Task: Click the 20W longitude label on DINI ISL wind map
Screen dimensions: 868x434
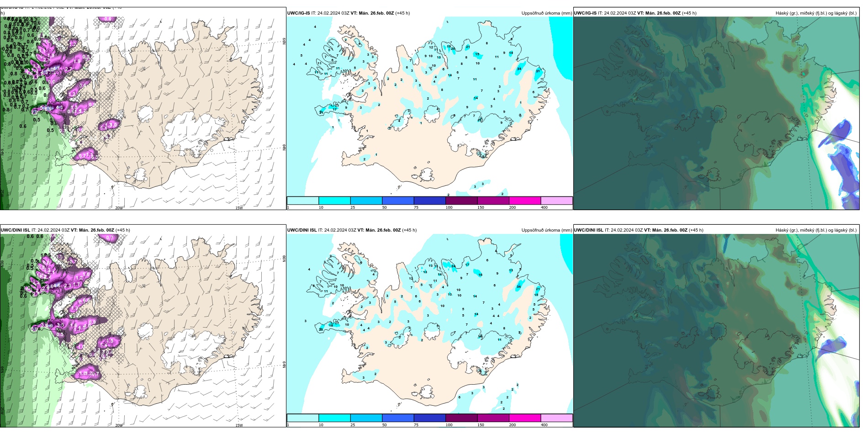Action: (119, 425)
